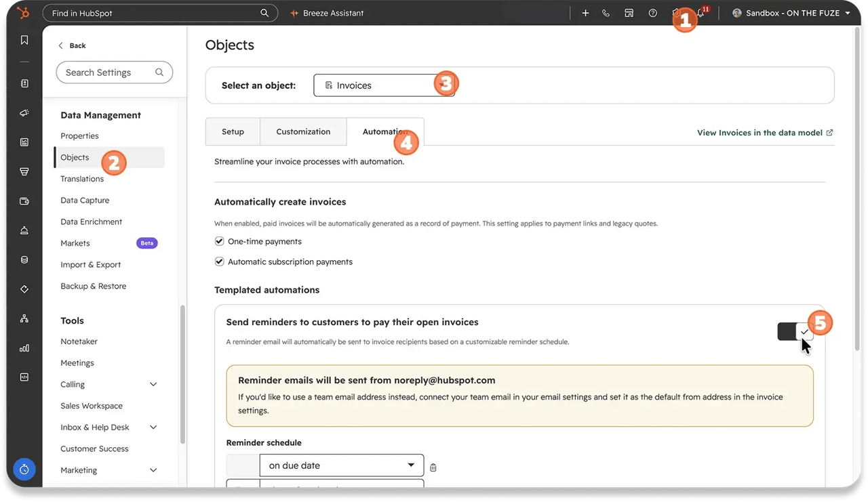Uncheck One-time payments checkbox
Screen dimensions: 868x502
click(x=219, y=241)
